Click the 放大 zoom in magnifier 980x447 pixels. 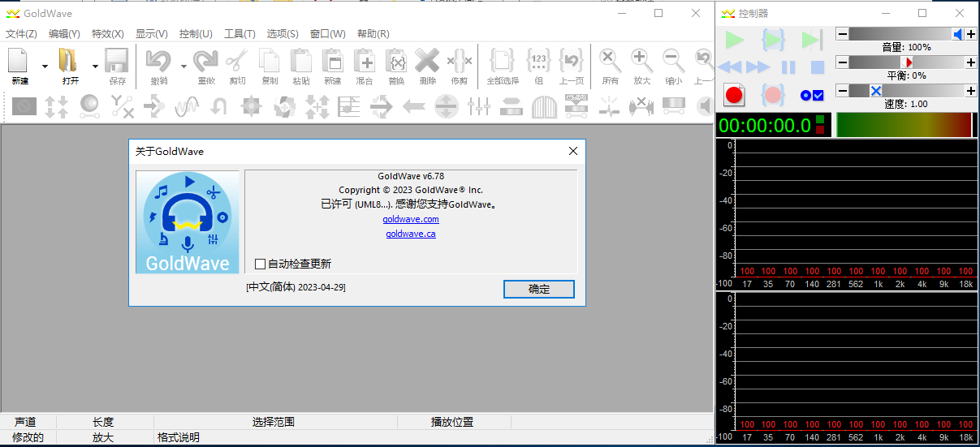click(641, 62)
